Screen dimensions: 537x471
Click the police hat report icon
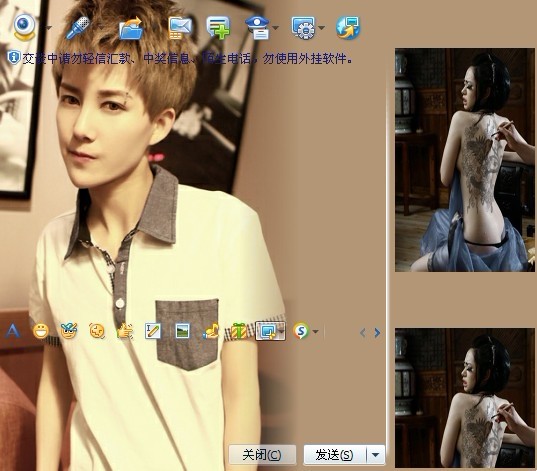(x=258, y=27)
